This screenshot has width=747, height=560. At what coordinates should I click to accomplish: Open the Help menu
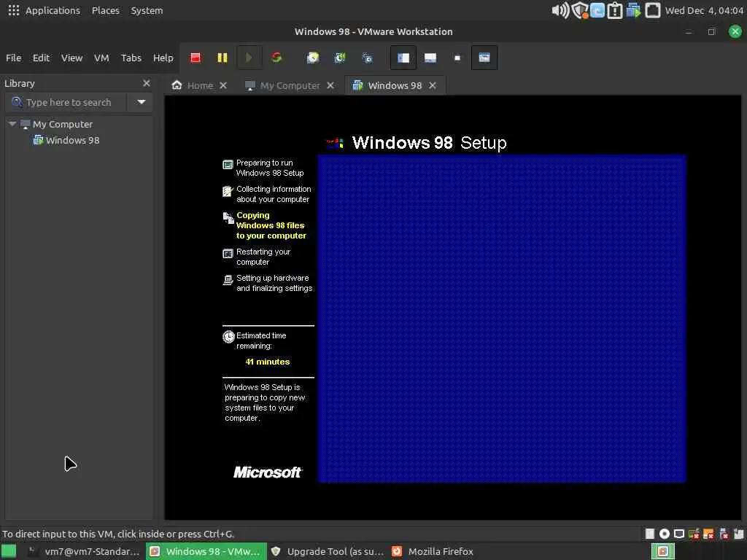163,58
